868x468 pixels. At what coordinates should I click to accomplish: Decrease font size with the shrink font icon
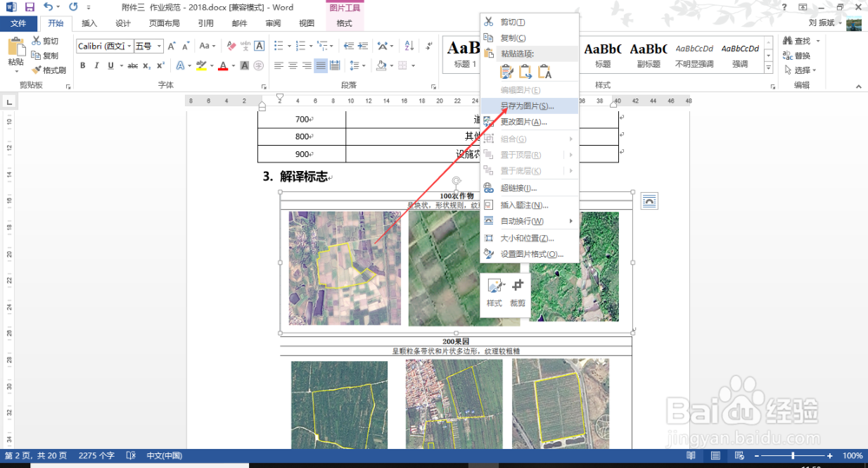pos(186,46)
